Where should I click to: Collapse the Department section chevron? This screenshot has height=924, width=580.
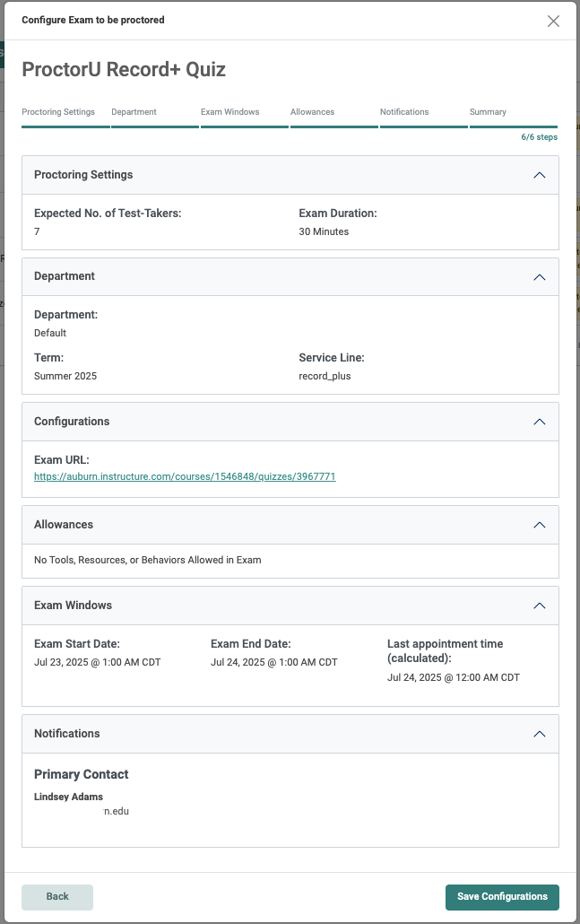pos(540,277)
